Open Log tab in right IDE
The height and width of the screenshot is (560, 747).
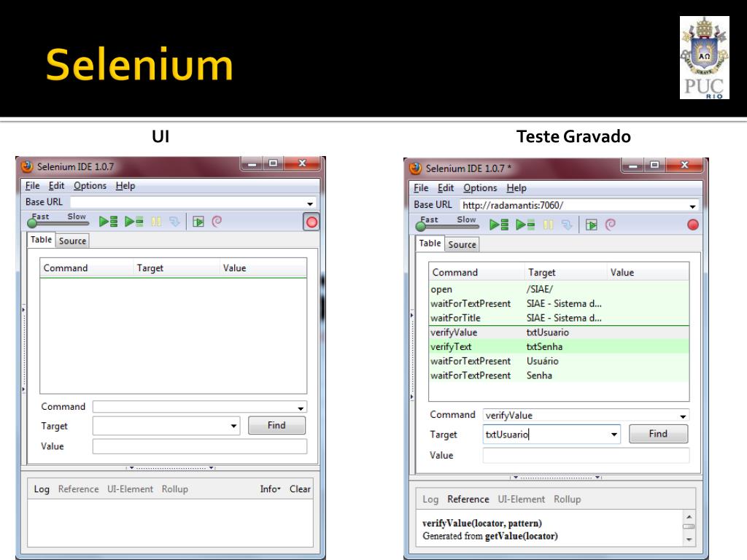coord(430,499)
